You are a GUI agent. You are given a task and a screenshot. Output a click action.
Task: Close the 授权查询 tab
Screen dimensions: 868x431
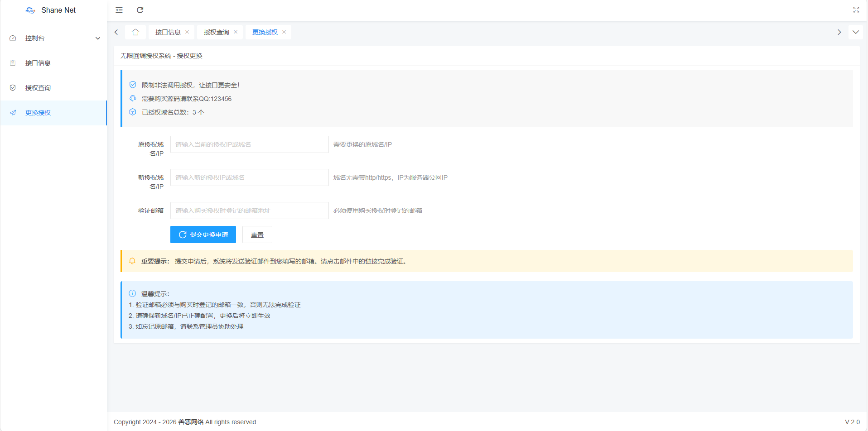tap(236, 32)
